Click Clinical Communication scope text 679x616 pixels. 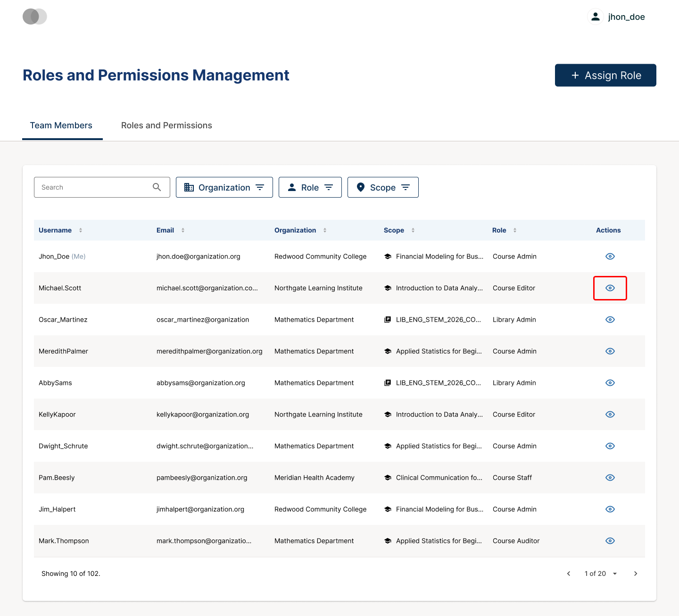(x=439, y=478)
